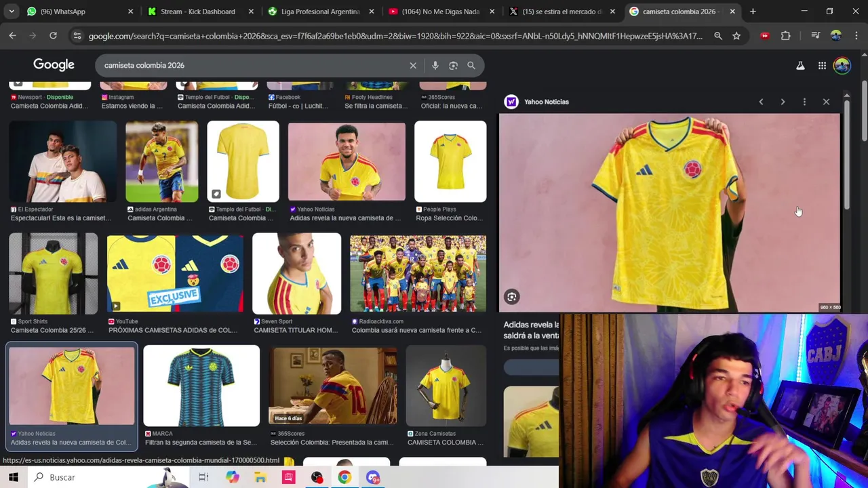Screen dimensions: 868x488
Task: Close the camiseta colombia 2026 tab
Action: (732, 12)
